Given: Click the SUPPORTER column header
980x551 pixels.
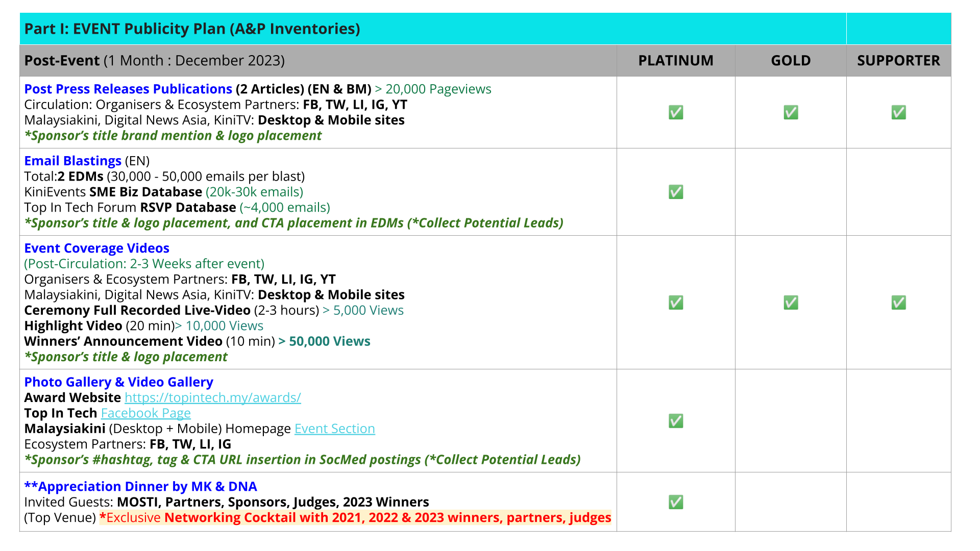Looking at the screenshot, I should coord(898,61).
